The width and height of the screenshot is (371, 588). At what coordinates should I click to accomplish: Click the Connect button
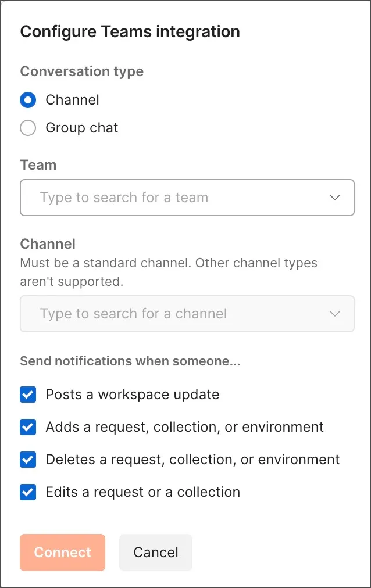click(x=63, y=553)
